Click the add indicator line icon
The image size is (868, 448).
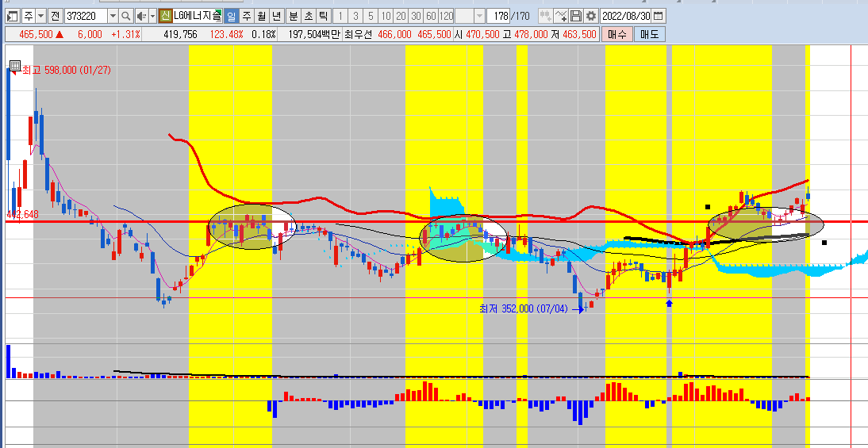click(561, 16)
